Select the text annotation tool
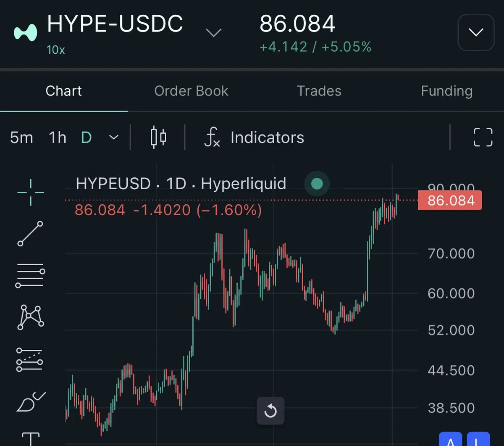This screenshot has height=446, width=504. tap(31, 438)
